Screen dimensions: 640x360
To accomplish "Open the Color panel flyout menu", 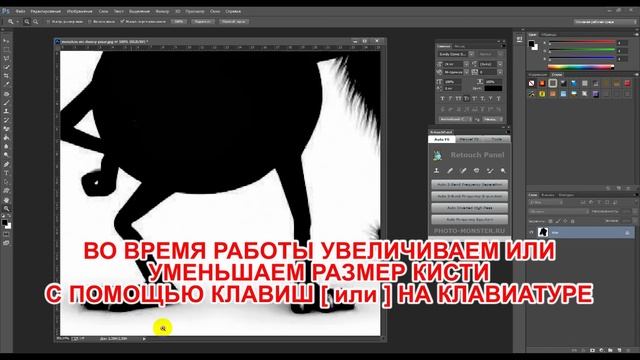I will [636, 35].
